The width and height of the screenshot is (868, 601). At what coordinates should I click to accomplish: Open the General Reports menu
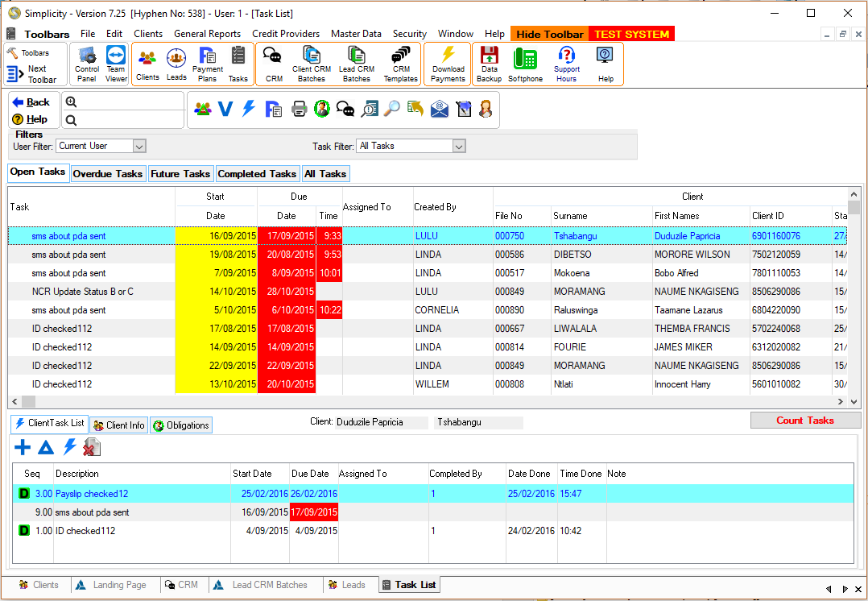[x=207, y=34]
